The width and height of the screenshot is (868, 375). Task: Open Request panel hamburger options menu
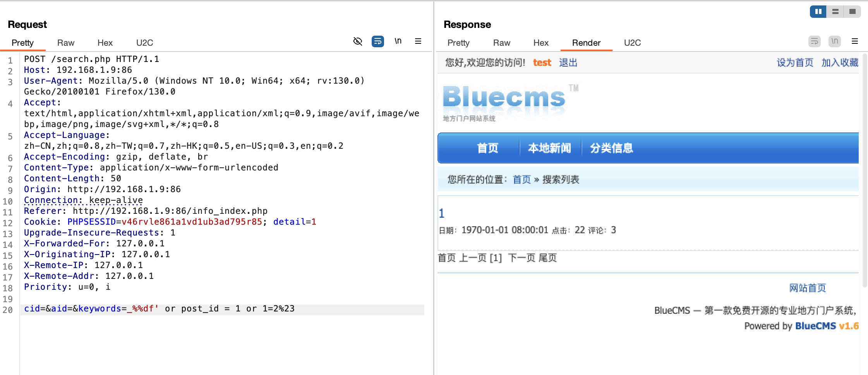418,41
